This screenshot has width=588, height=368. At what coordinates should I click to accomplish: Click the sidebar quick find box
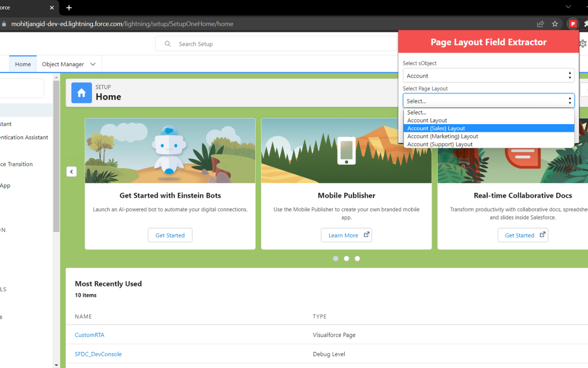(x=22, y=88)
